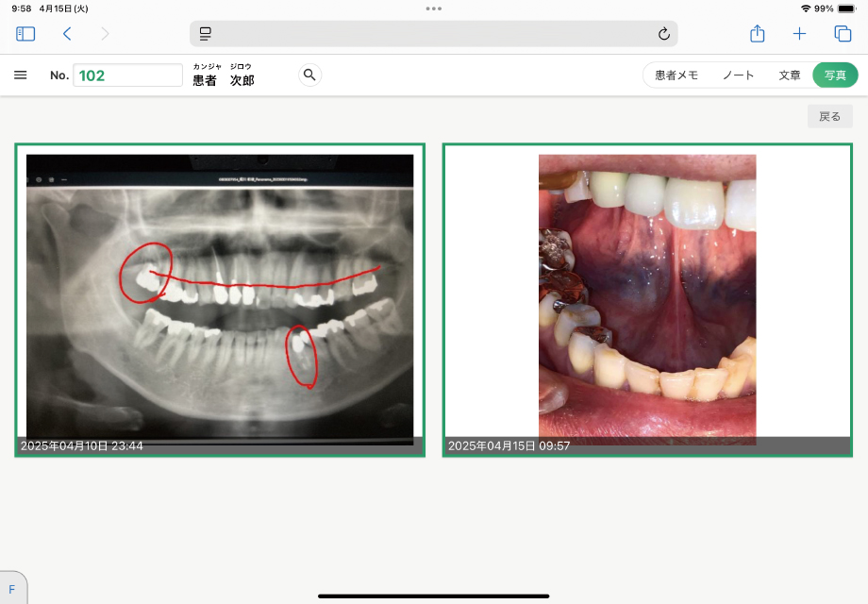The width and height of the screenshot is (868, 604).
Task: Reload the current page
Action: (664, 34)
